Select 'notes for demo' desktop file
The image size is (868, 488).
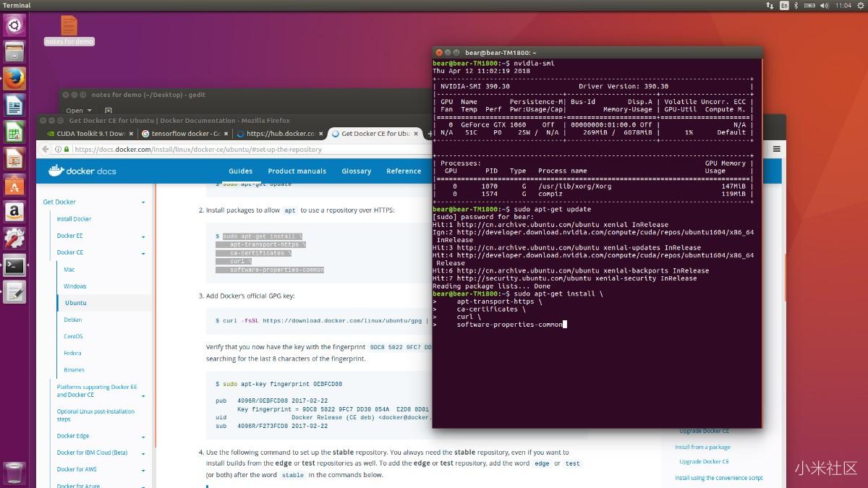[69, 31]
